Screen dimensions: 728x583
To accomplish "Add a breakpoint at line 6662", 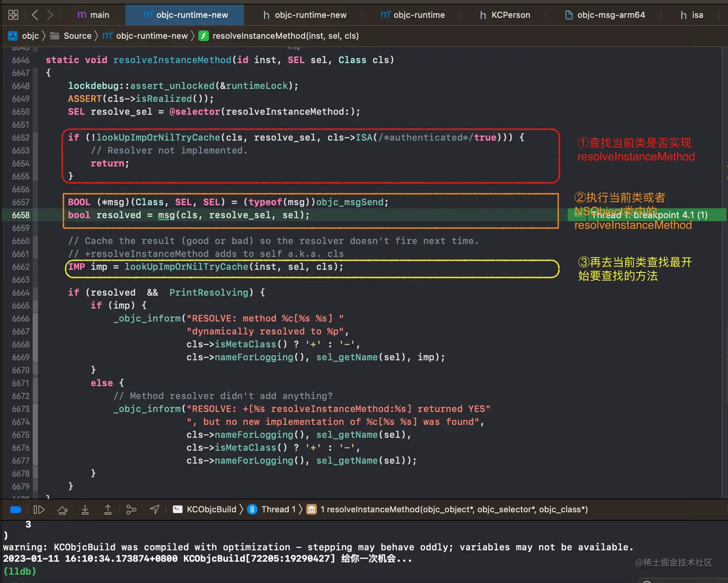I will click(21, 267).
